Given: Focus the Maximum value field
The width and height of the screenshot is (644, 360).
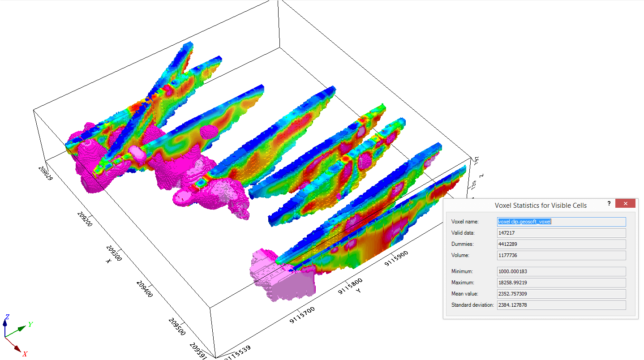Looking at the screenshot, I should click(561, 283).
